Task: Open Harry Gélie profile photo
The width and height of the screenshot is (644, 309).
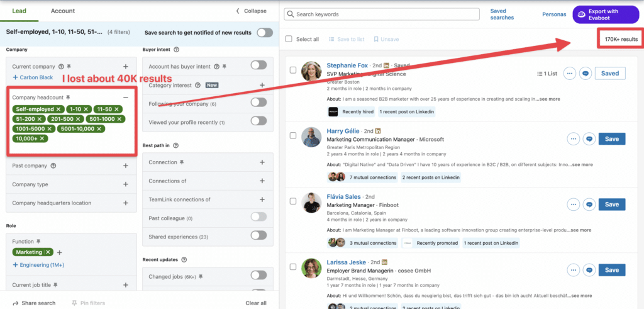Action: click(x=311, y=137)
